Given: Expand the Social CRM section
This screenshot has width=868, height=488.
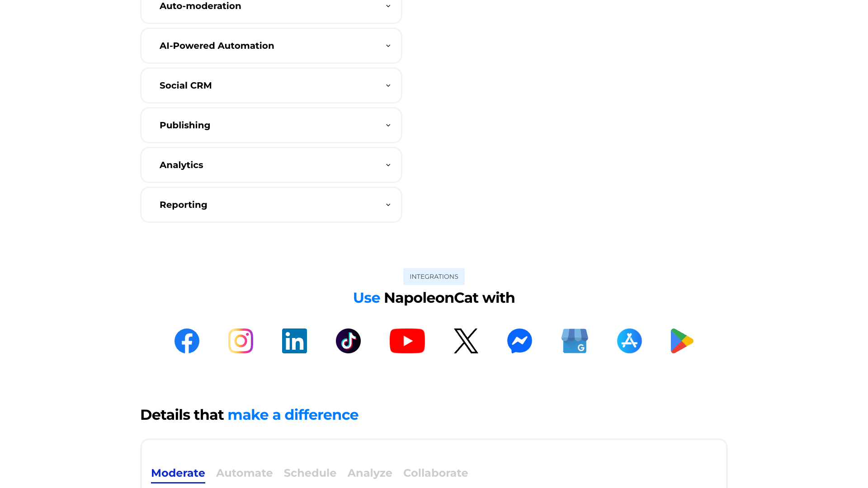Looking at the screenshot, I should click(271, 85).
